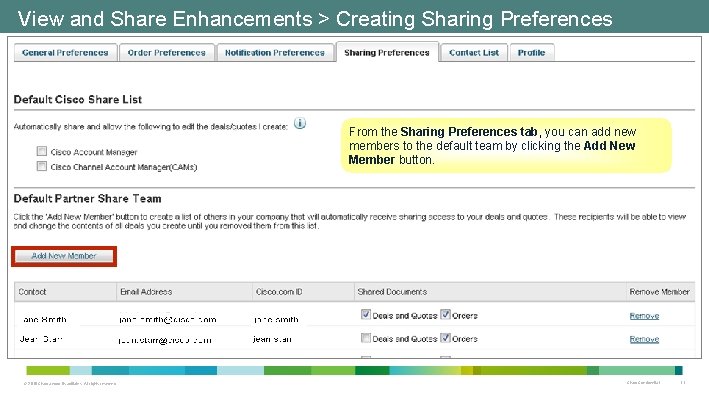Click the jane.smith Cisco.com ID cell
This screenshot has width=709, height=394.
click(276, 319)
